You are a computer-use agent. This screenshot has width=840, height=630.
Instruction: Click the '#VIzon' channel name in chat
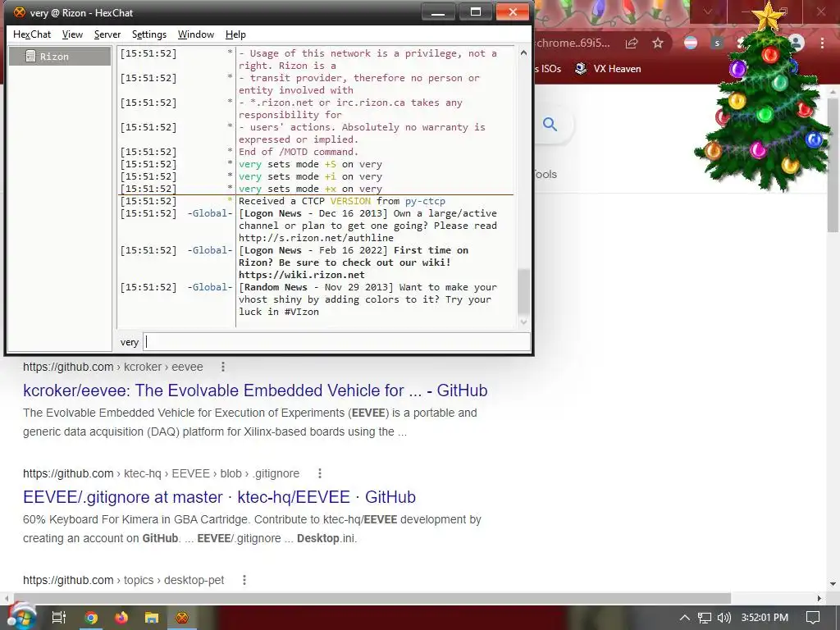[x=302, y=312]
